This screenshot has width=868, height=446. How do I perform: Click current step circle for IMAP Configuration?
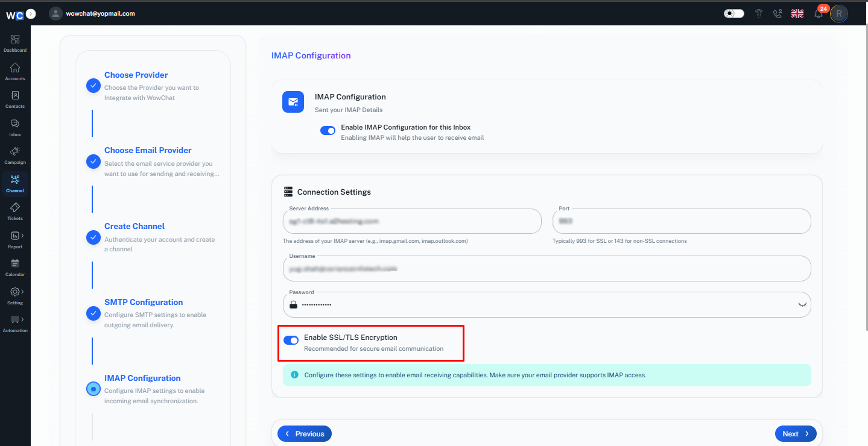pyautogui.click(x=93, y=389)
